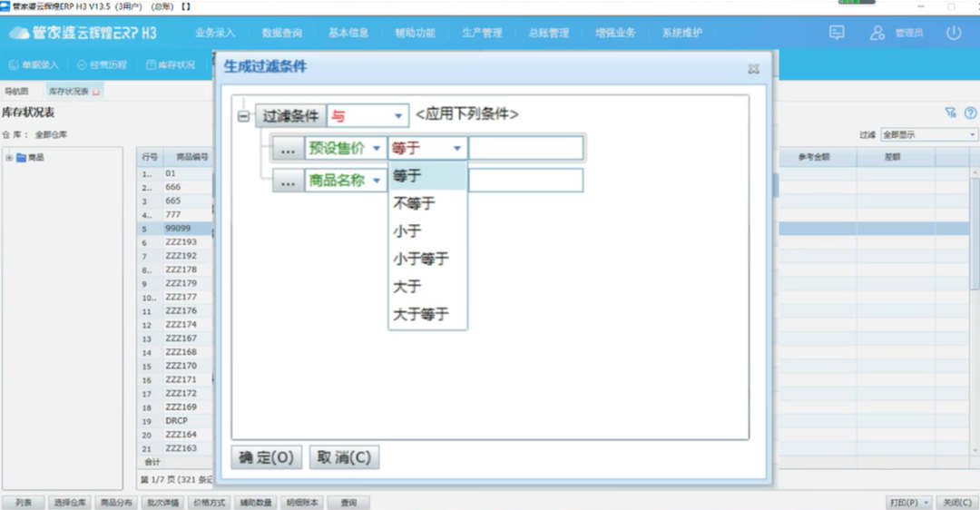Click the 参考金额 column header
This screenshot has height=510, width=980.
[813, 157]
